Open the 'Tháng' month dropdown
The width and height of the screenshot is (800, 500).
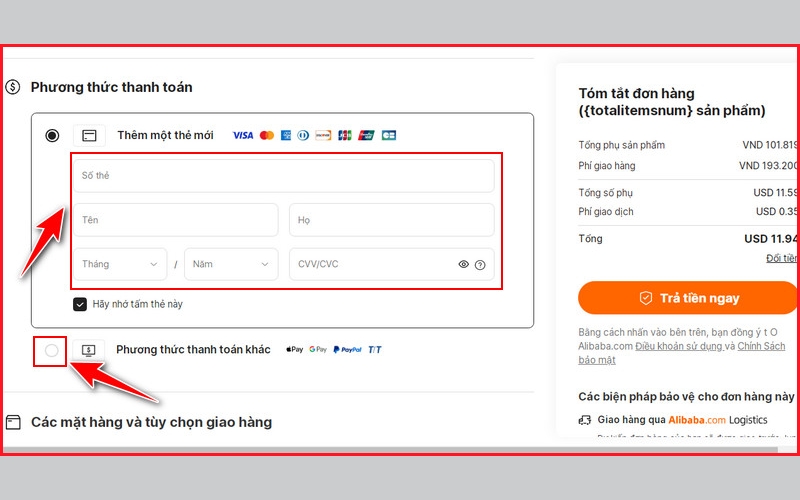pyautogui.click(x=120, y=264)
